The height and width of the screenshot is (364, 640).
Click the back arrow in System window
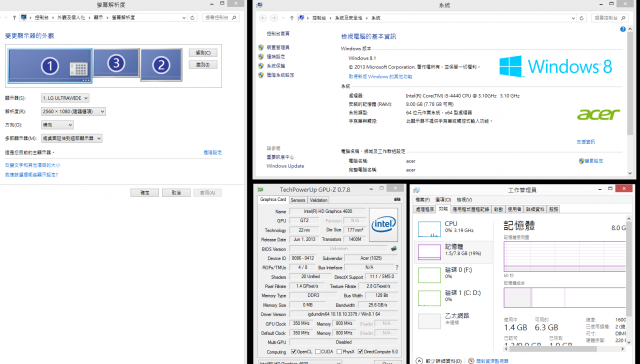click(263, 18)
